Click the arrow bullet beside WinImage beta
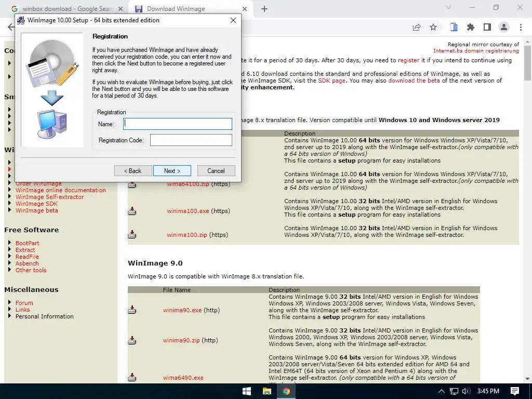The width and height of the screenshot is (532, 399). (9, 210)
